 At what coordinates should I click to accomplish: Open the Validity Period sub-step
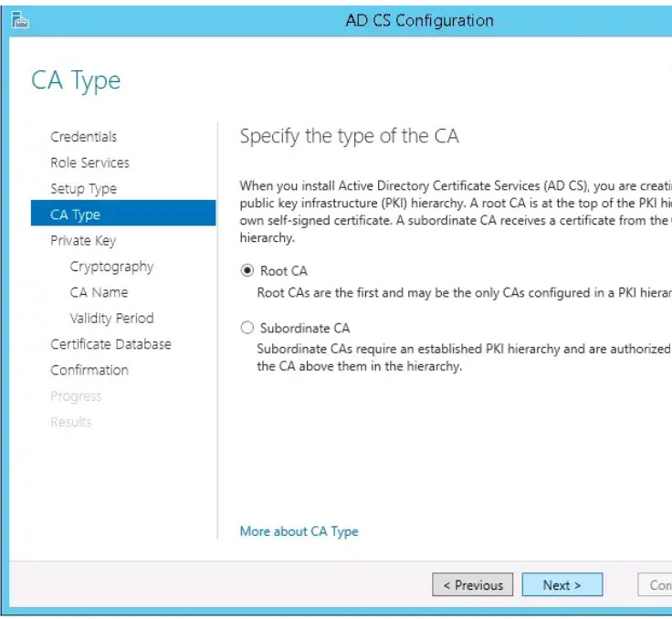click(x=112, y=318)
